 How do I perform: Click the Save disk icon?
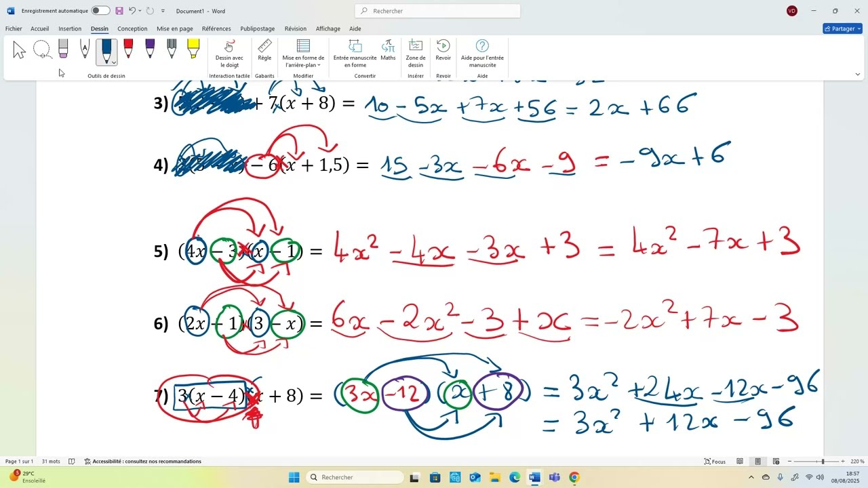(x=119, y=11)
